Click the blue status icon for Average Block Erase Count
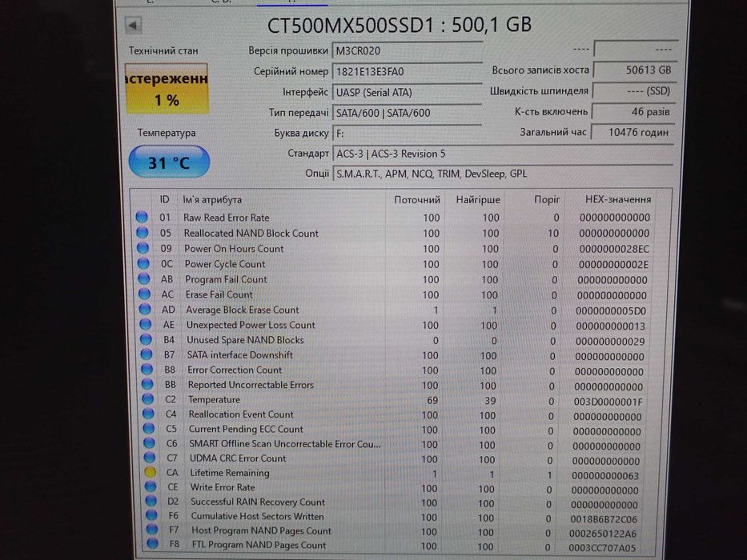 click(x=145, y=309)
